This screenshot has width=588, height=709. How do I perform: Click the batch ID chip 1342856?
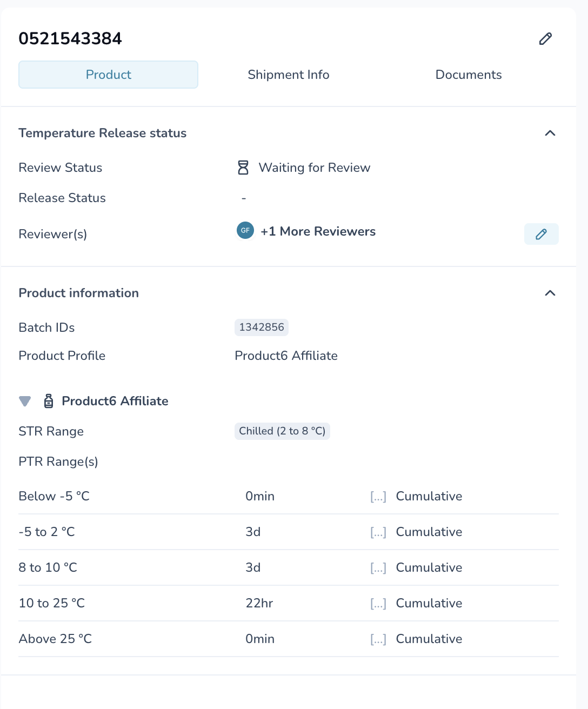[262, 327]
